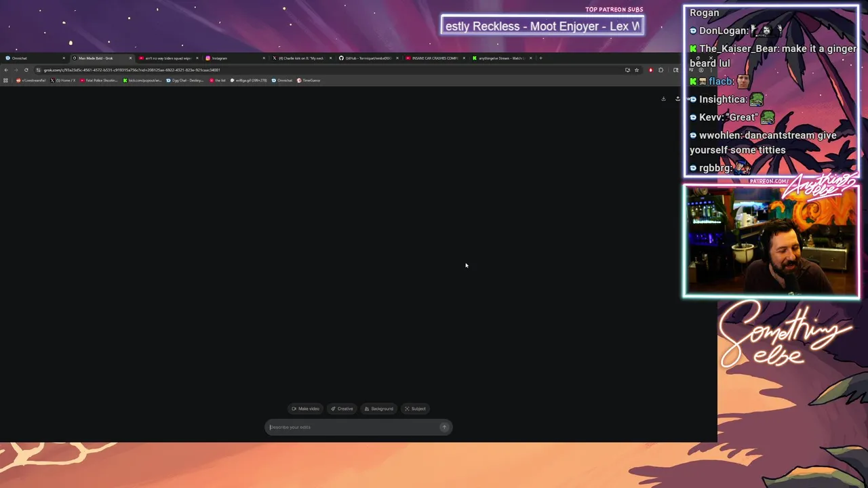Open the Dgg Chat - Destiny bookmark
Viewport: 868px width, 488px height.
[x=185, y=81]
